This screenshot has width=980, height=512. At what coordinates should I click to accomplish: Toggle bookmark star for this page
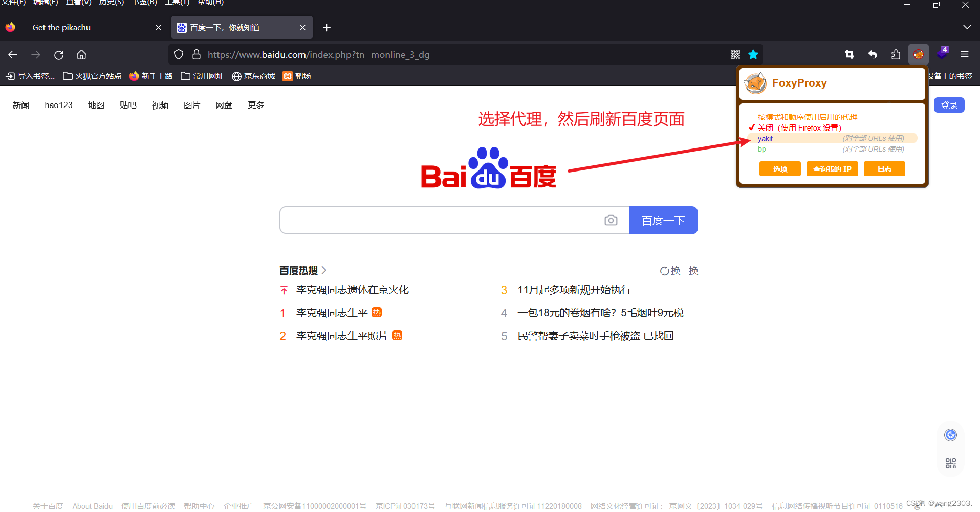pyautogui.click(x=753, y=54)
